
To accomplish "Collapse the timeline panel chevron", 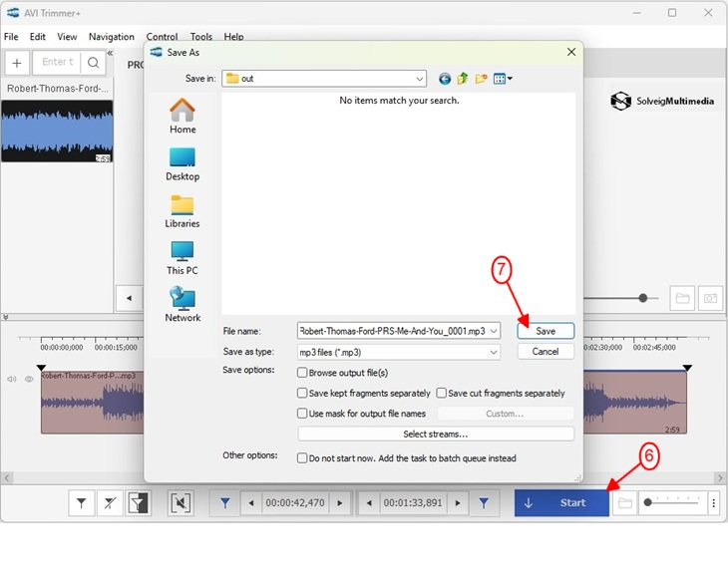I will click(6, 317).
